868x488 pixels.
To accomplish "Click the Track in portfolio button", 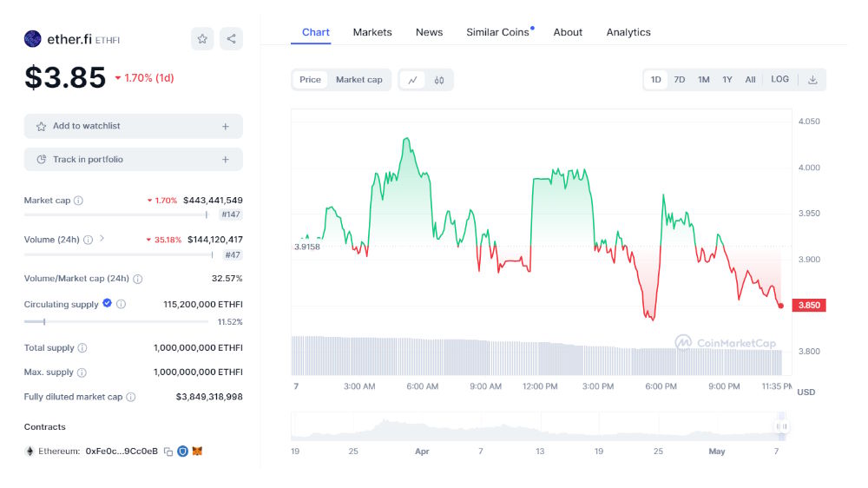I will [134, 160].
